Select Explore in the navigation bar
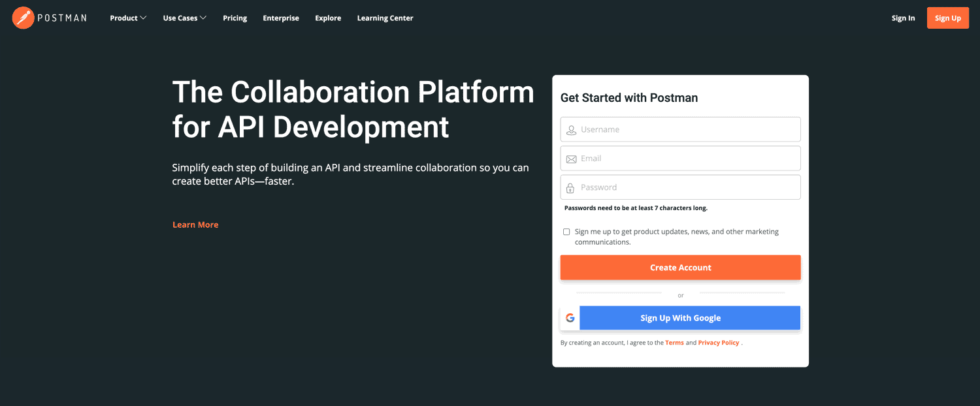The image size is (980, 406). point(328,18)
